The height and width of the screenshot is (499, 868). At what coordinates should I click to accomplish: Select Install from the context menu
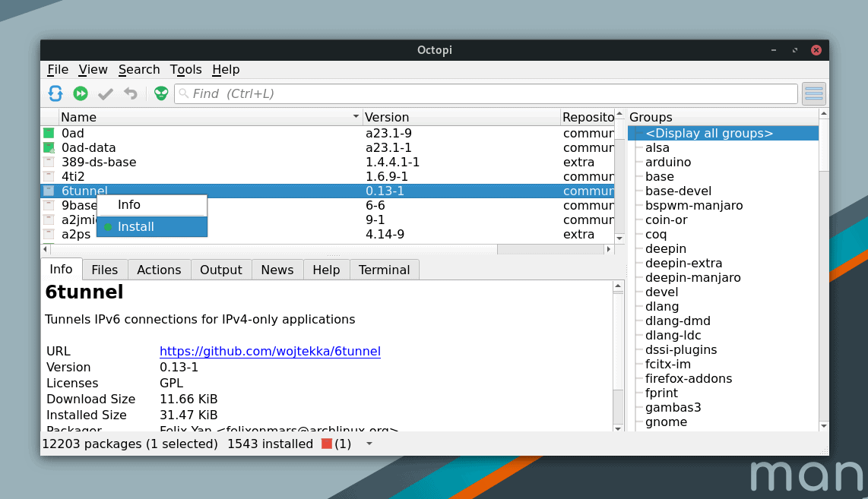click(x=136, y=226)
